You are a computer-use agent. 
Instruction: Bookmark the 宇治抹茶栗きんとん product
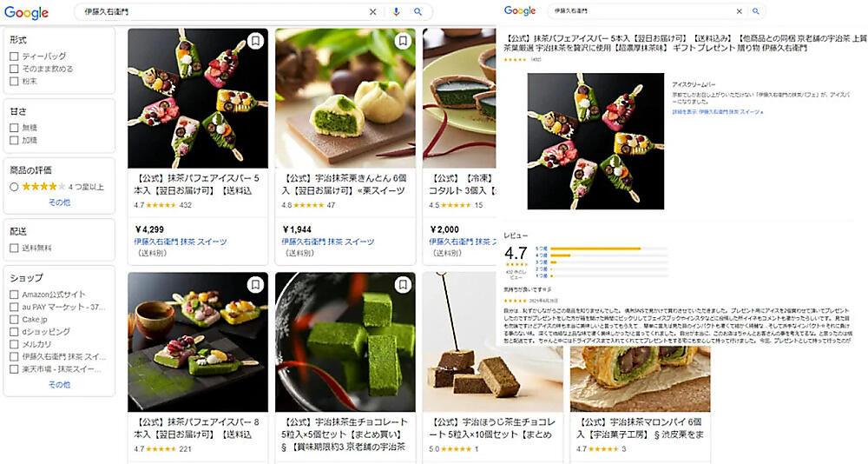[x=403, y=41]
